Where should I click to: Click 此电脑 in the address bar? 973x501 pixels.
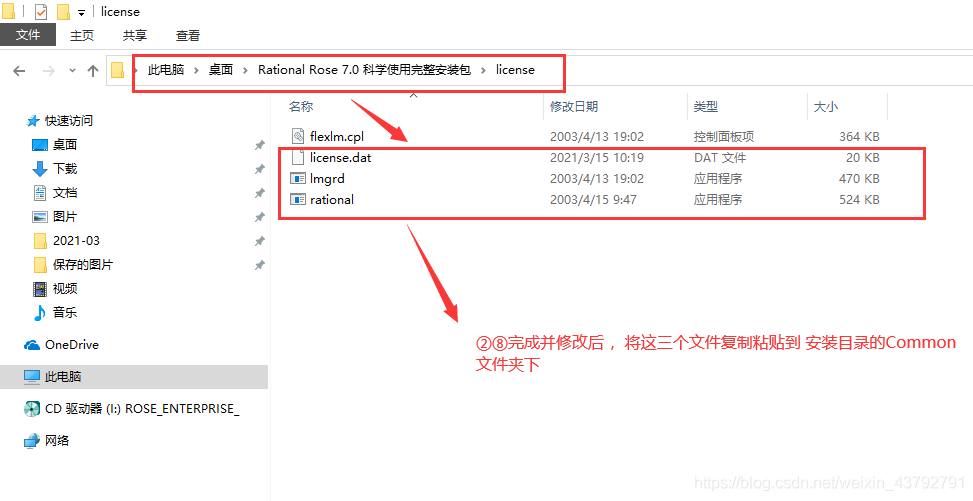[x=166, y=70]
